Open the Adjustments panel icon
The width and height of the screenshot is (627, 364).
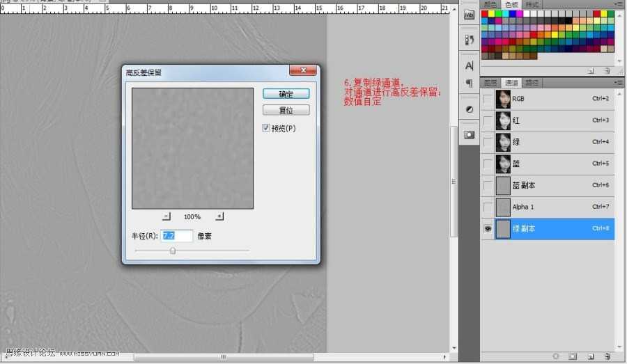(x=469, y=109)
